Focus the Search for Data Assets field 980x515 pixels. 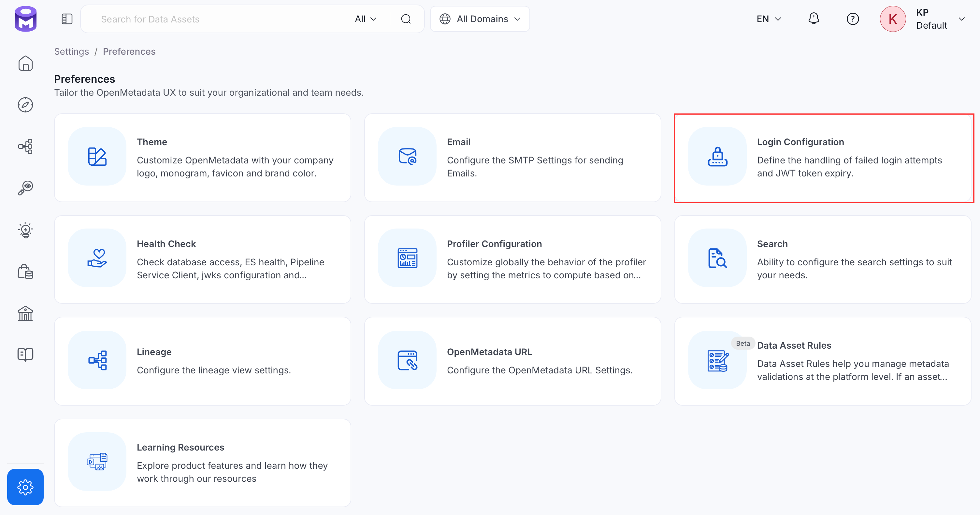(x=221, y=19)
